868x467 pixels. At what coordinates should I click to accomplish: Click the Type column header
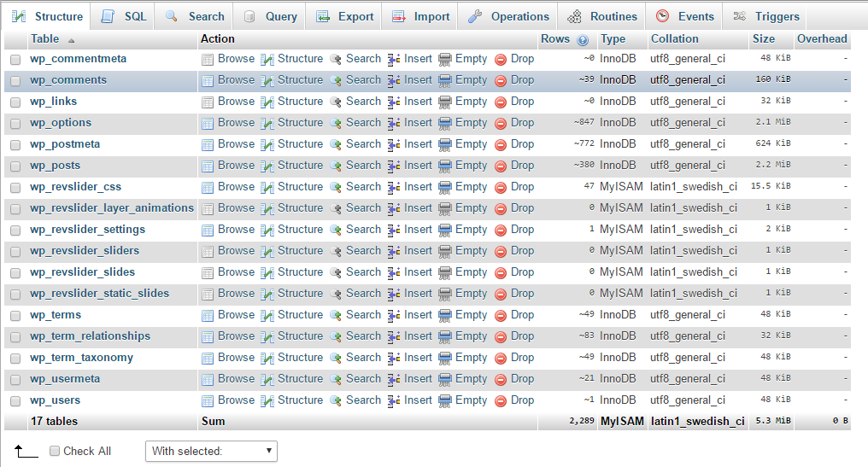[613, 38]
